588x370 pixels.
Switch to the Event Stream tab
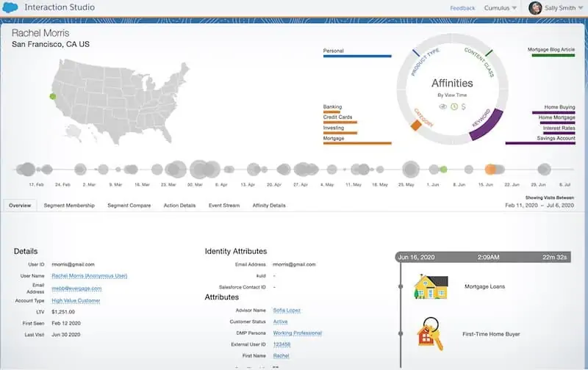(224, 206)
